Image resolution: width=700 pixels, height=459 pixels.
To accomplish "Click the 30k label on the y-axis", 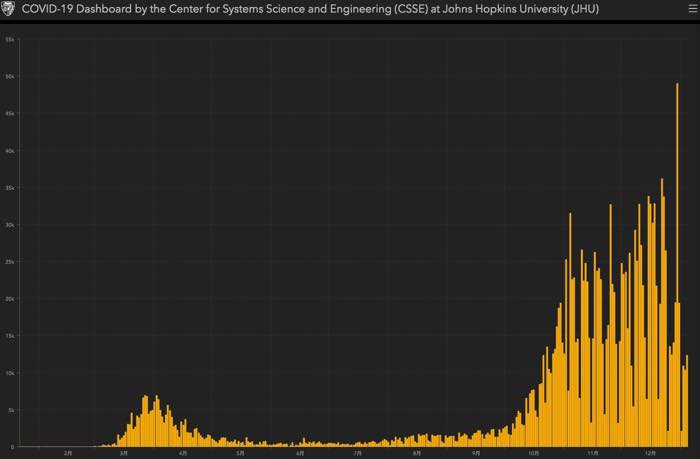I will pos(10,225).
